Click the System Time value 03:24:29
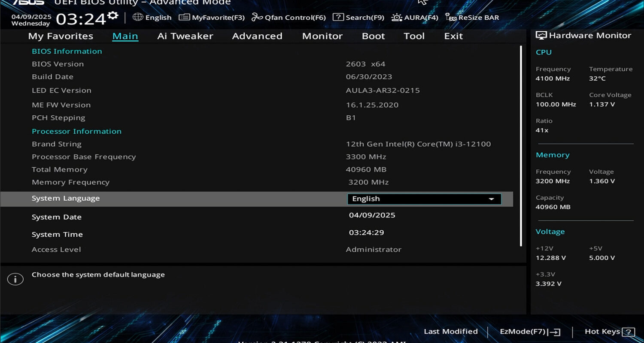644x343 pixels. (366, 232)
